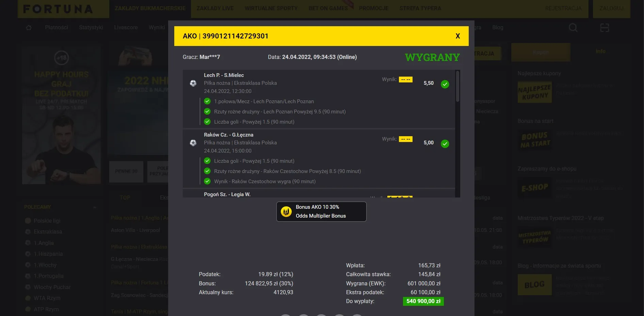Click the Lech P. - S.Mielec match title
Screen dimensions: 644x316
(224, 75)
